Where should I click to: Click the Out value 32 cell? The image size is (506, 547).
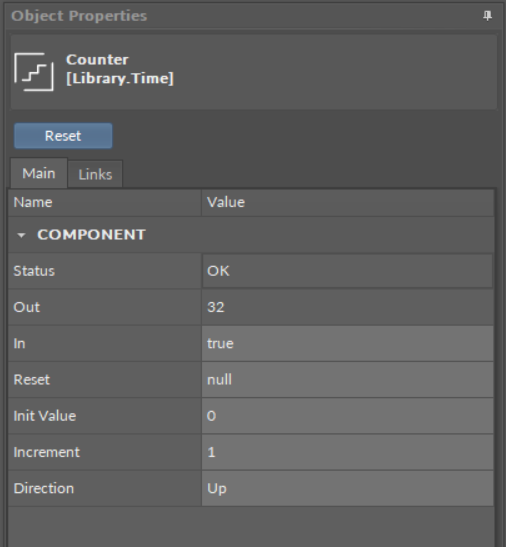click(348, 307)
